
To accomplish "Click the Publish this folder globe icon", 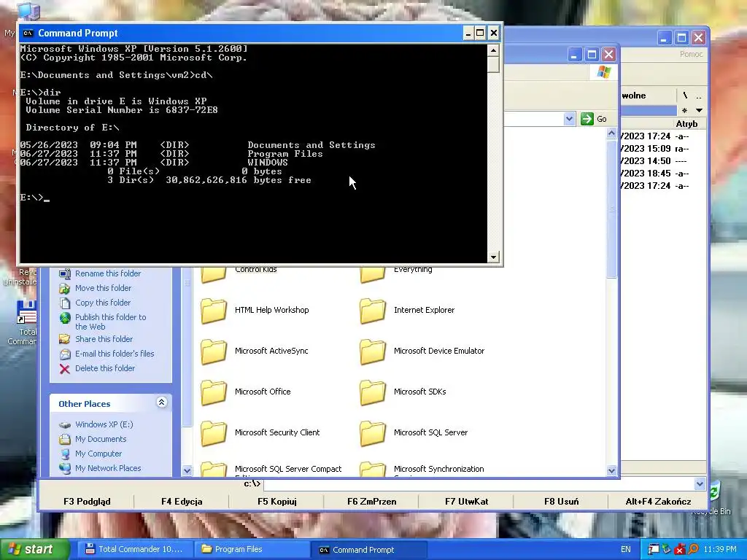I will tap(65, 318).
